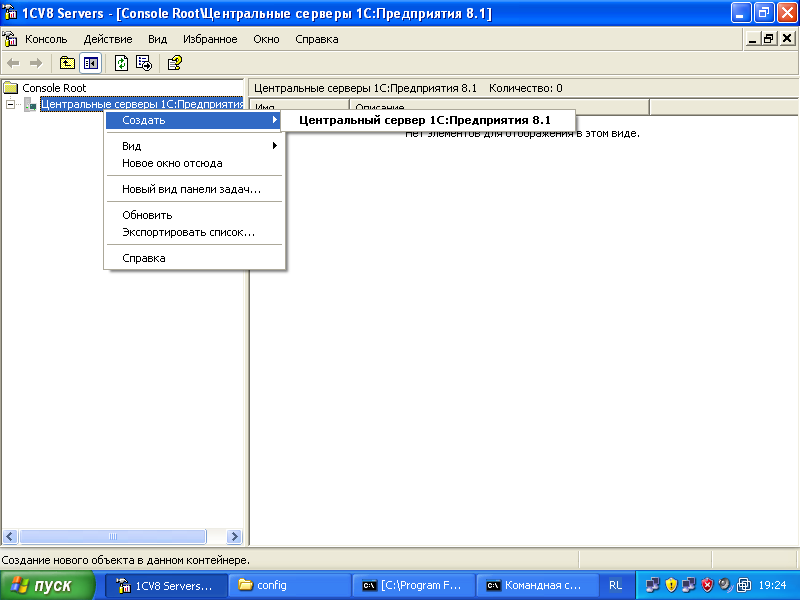Select Центральные серверы 1С:Предприятия tree item

(x=142, y=104)
